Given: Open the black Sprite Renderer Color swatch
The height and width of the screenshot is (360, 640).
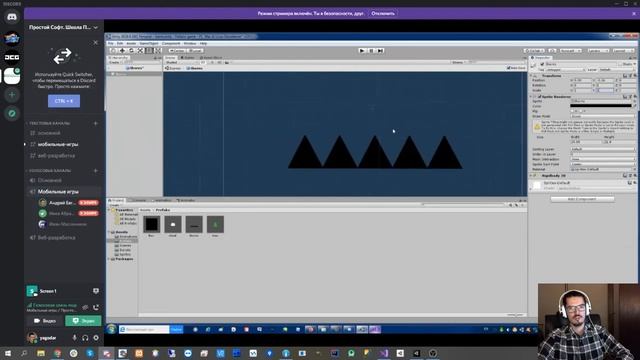Looking at the screenshot, I should [600, 106].
